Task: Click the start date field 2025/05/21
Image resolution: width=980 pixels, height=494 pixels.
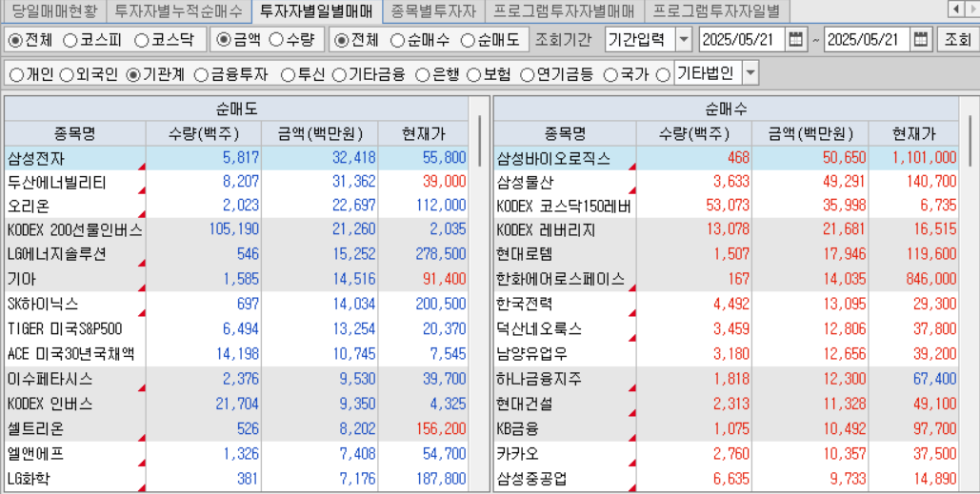Action: [743, 40]
